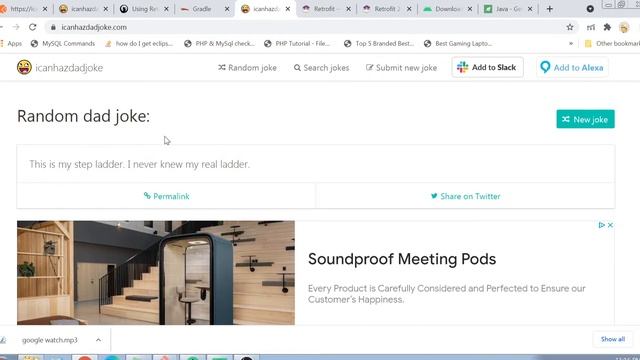
Task: Click the browser reload icon
Action: (x=33, y=27)
